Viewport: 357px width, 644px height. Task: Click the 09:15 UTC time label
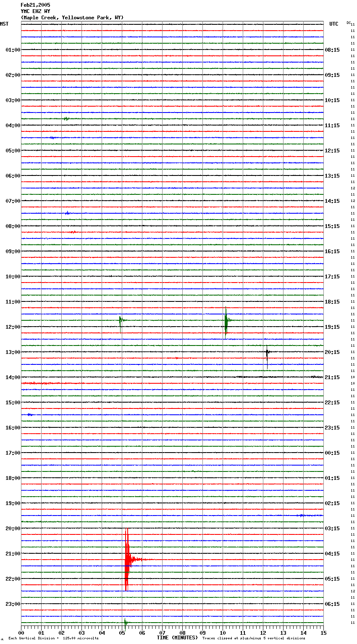tap(332, 75)
